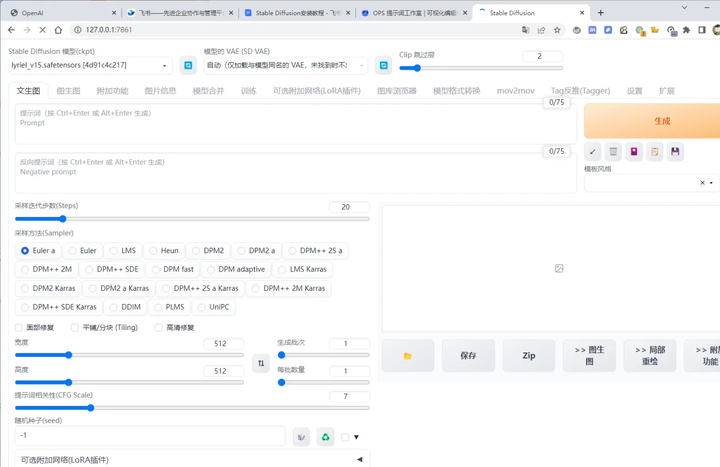720x467 pixels.
Task: Click the seed value input field
Action: [x=151, y=436]
